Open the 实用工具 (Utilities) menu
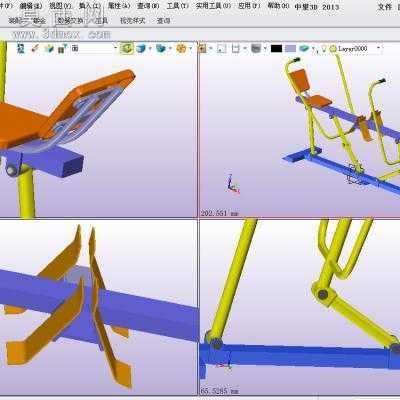 click(213, 6)
